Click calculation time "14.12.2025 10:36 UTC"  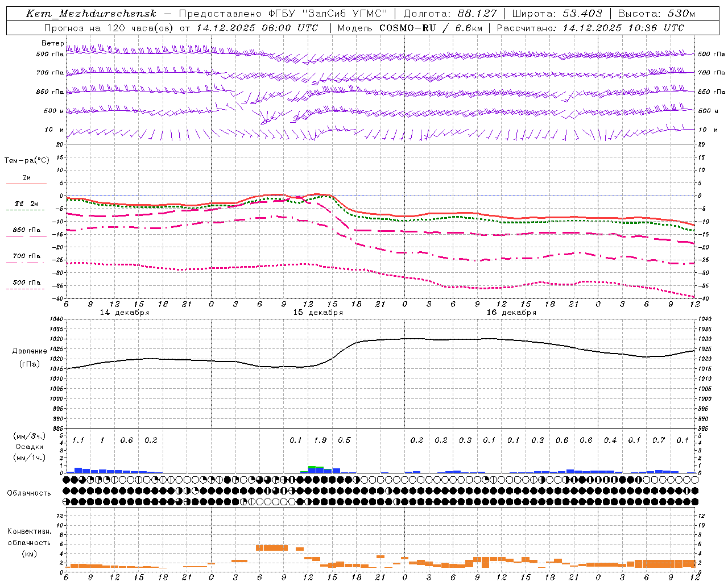point(623,28)
